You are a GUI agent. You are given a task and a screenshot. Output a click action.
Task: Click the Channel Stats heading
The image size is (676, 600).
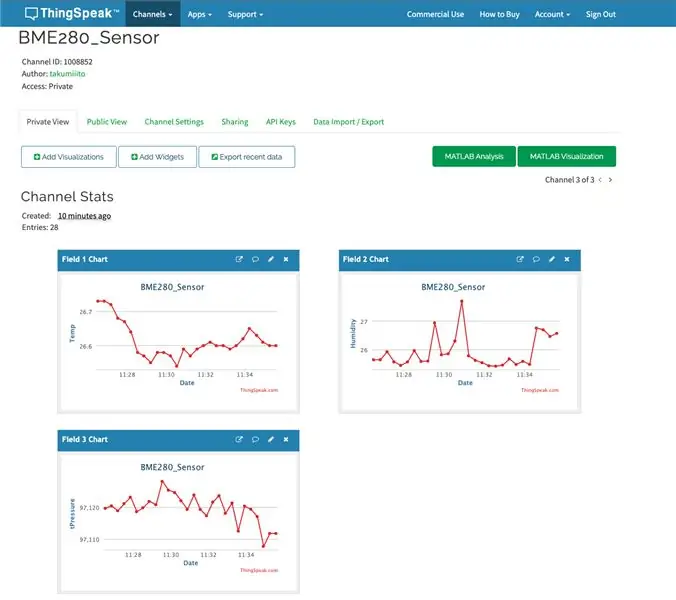point(67,197)
